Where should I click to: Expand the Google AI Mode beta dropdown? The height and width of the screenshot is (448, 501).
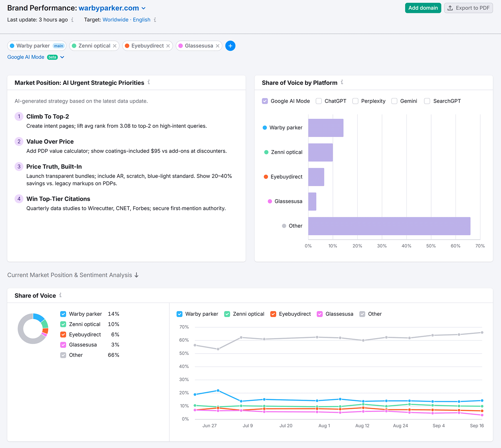tap(62, 57)
